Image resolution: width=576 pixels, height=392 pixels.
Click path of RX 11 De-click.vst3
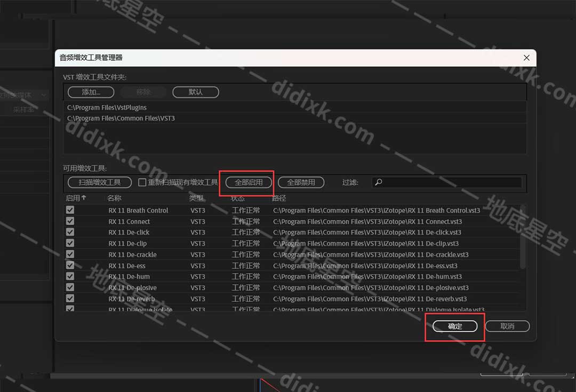367,232
